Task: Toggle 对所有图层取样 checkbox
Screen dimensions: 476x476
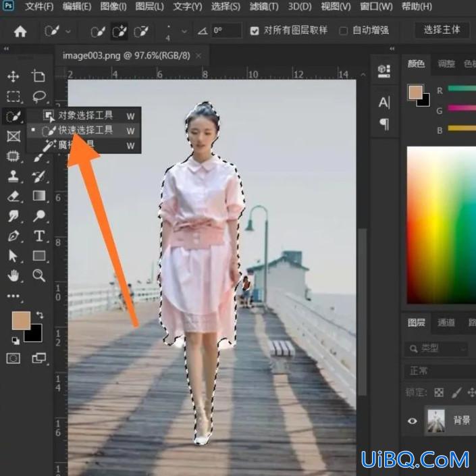Action: (255, 30)
